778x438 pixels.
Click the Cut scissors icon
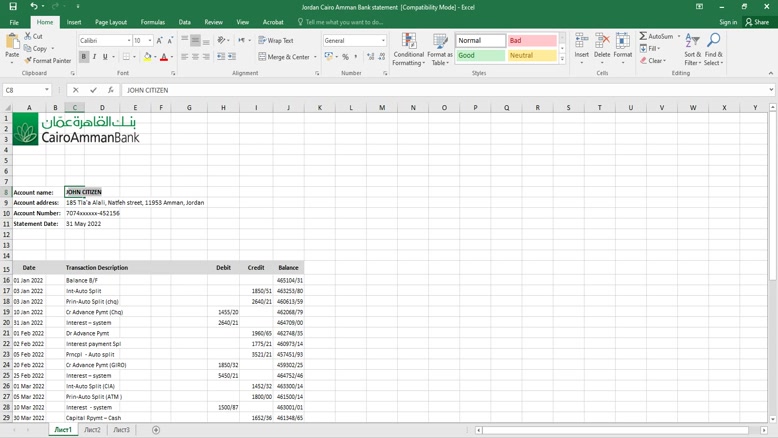[x=27, y=36]
